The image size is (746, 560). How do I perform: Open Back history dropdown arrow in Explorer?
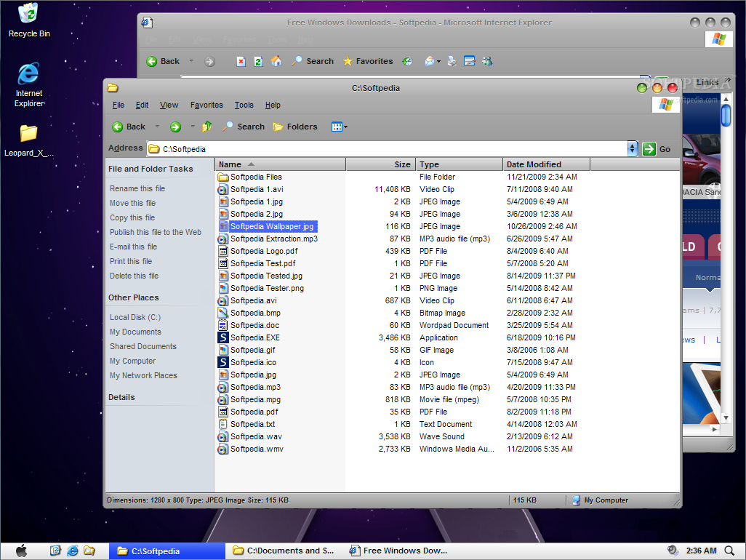pyautogui.click(x=157, y=127)
